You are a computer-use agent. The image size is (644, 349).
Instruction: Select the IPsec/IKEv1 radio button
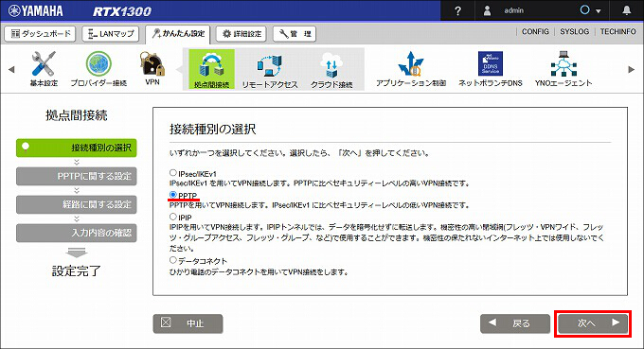point(173,173)
